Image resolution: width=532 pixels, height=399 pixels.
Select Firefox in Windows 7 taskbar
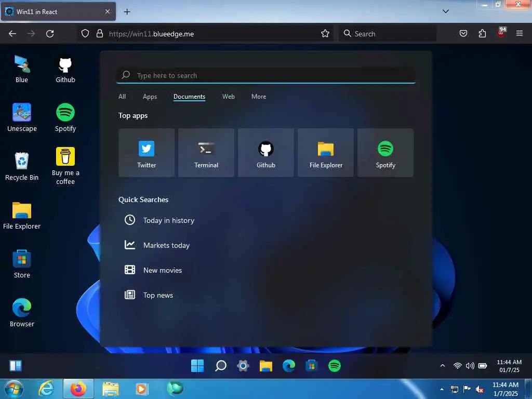click(78, 389)
